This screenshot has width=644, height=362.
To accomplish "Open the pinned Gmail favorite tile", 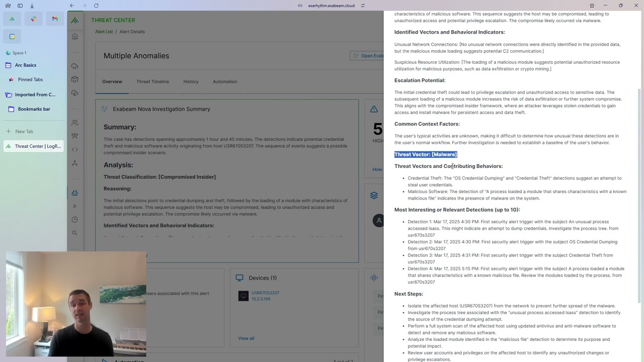I will point(55,19).
